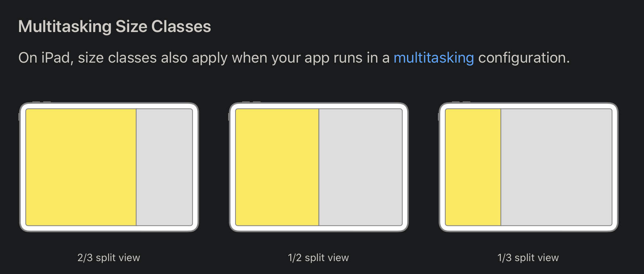Click top volume buttons on 1/3 split iPad
This screenshot has height=274, width=644.
tap(461, 102)
